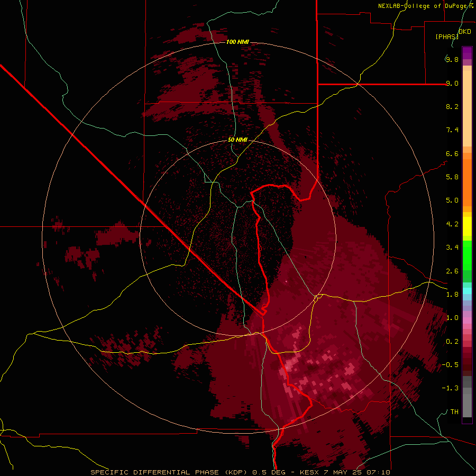Click the 50 NMI range ring label
Viewport: 476px width, 476px height.
[x=237, y=140]
